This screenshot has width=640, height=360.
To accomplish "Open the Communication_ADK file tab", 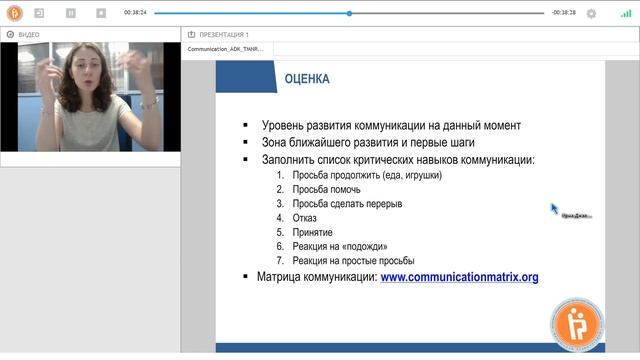I will click(x=227, y=49).
